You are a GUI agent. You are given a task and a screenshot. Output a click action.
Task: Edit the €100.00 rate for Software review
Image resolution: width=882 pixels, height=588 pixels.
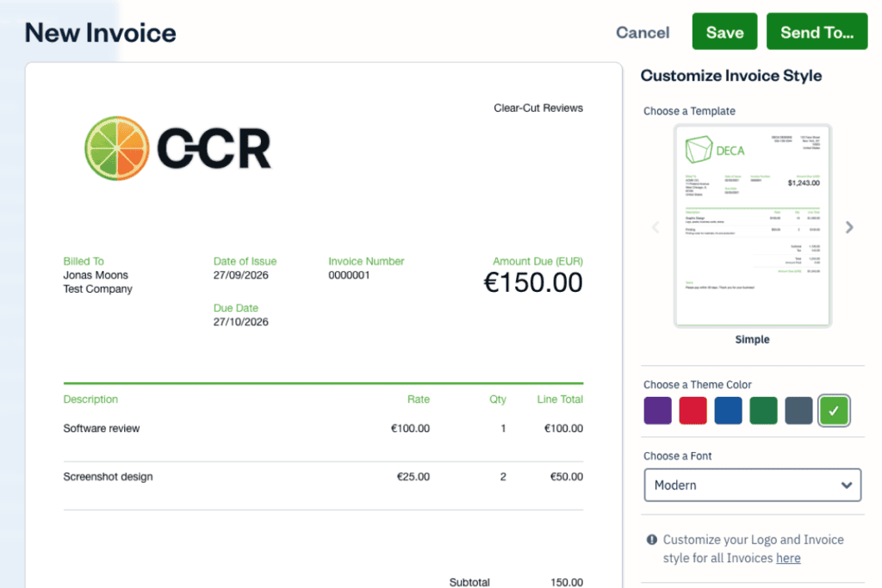pos(410,429)
